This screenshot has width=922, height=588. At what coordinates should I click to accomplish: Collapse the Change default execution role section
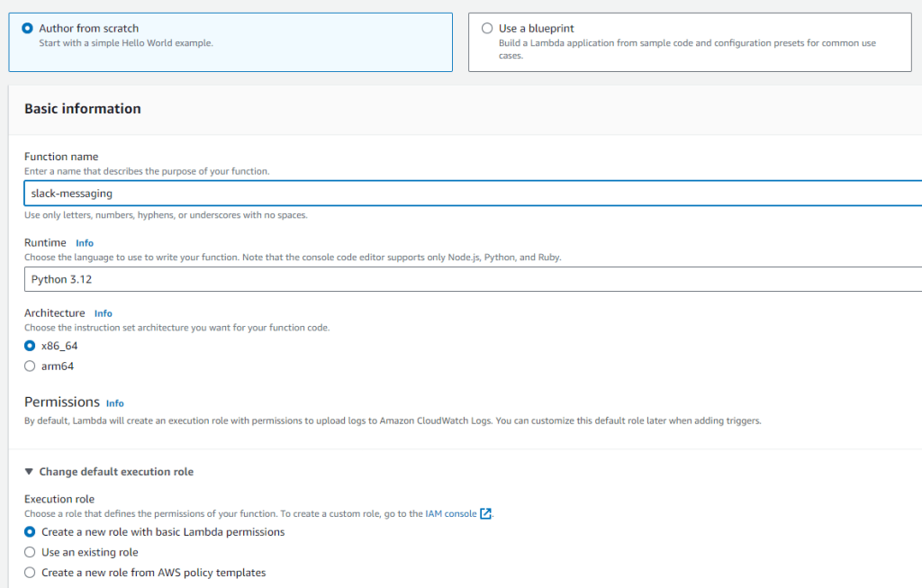coord(115,472)
